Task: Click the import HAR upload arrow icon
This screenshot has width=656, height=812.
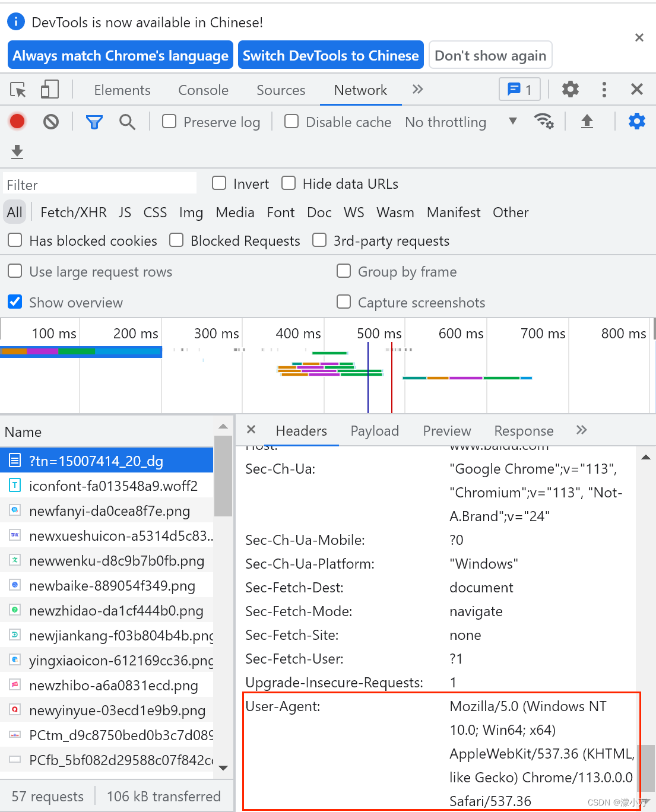Action: [587, 122]
